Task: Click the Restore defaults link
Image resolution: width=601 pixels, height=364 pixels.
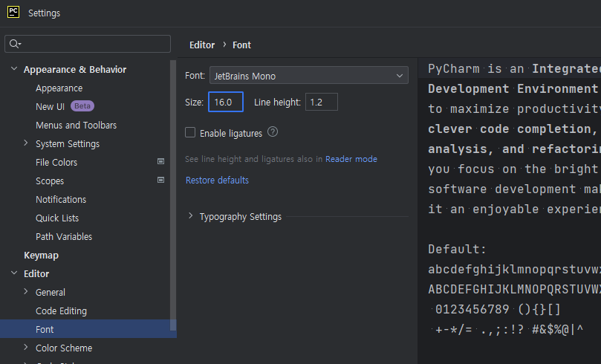Action: 217,181
